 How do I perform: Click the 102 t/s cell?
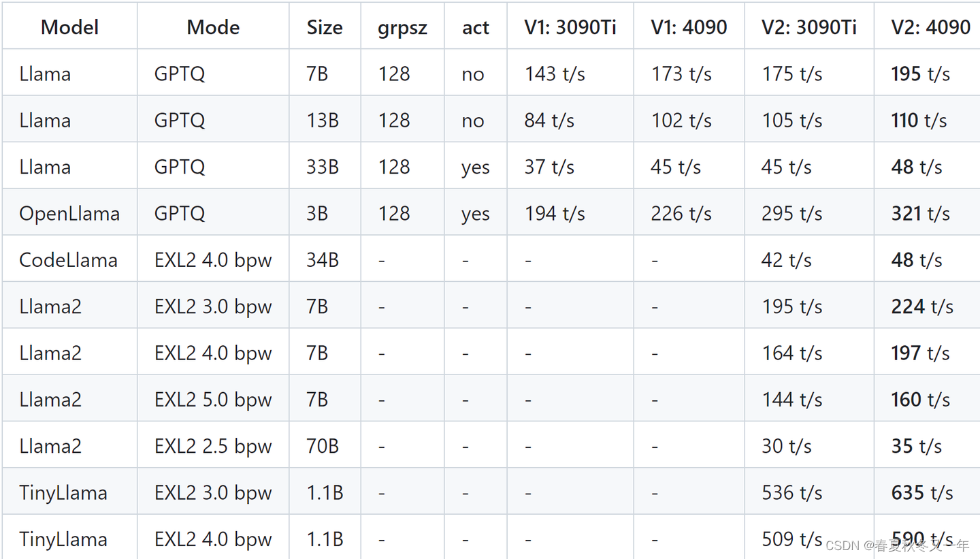689,121
